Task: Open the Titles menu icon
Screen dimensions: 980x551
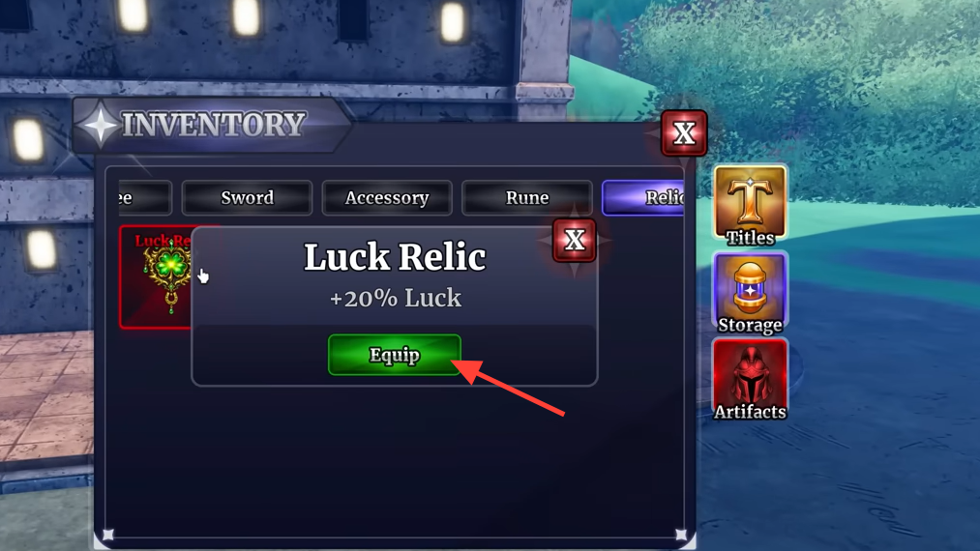Action: tap(750, 204)
